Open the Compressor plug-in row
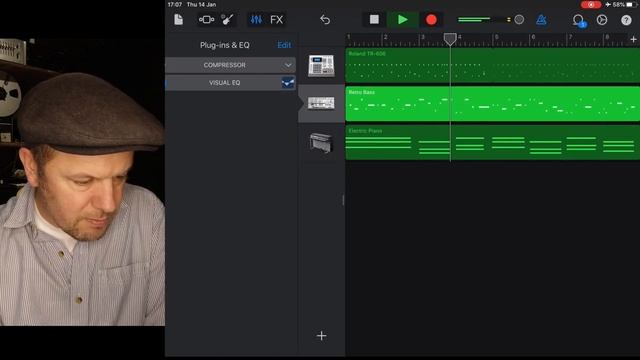Image resolution: width=640 pixels, height=360 pixels. [x=230, y=65]
